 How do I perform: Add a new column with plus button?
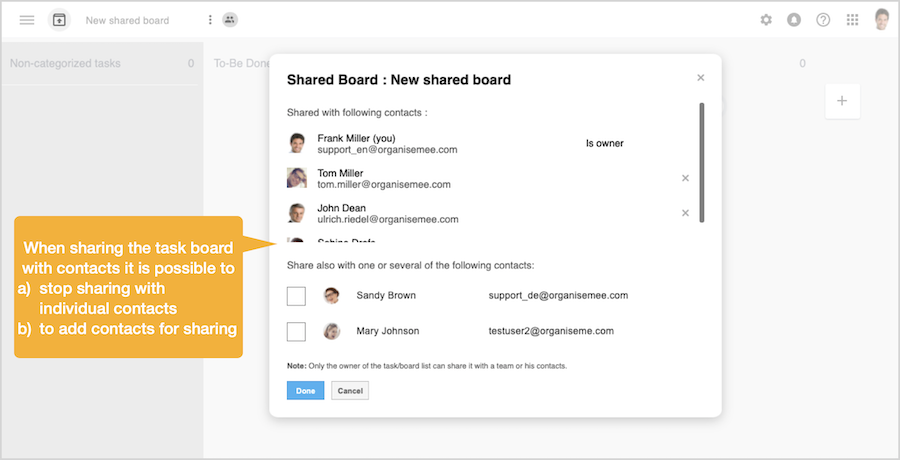[x=842, y=101]
